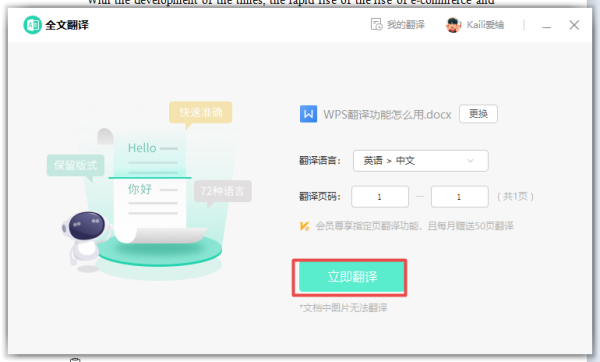The height and width of the screenshot is (362, 600).
Task: Click the 全文翻译 title text
Action: pos(67,25)
